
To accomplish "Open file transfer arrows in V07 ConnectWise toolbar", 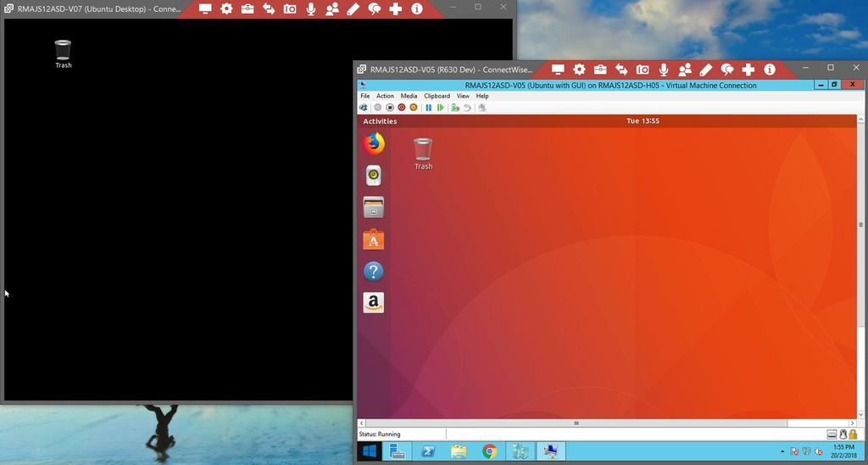I will [269, 8].
